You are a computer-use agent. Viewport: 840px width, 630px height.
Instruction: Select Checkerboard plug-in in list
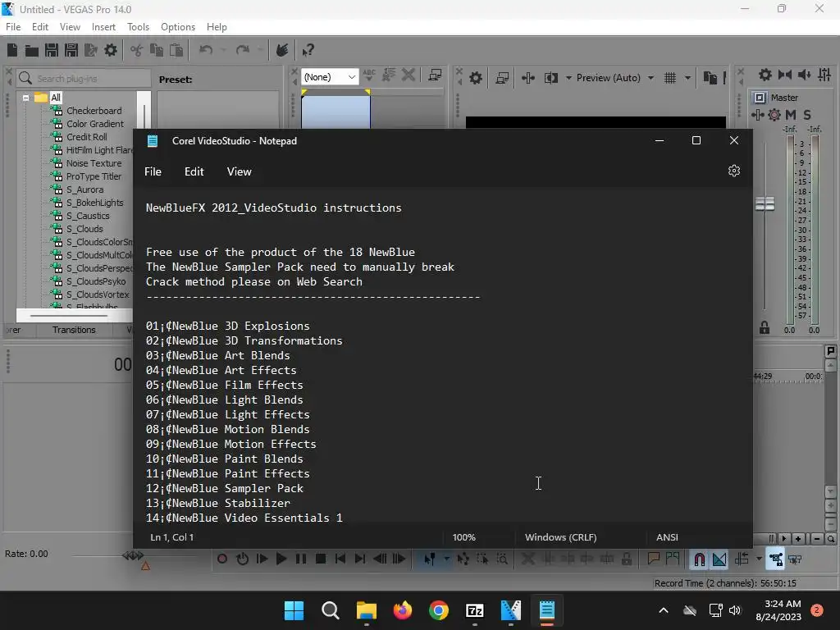[x=94, y=111]
